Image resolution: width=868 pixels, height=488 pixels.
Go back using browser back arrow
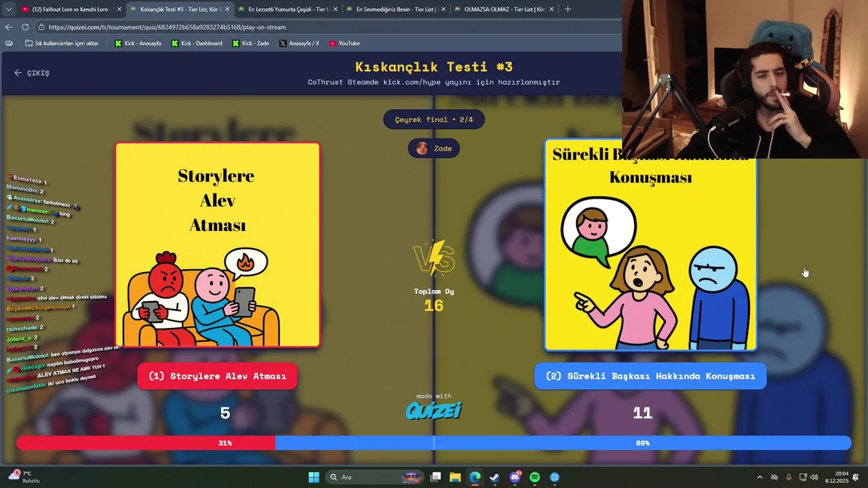(x=9, y=27)
